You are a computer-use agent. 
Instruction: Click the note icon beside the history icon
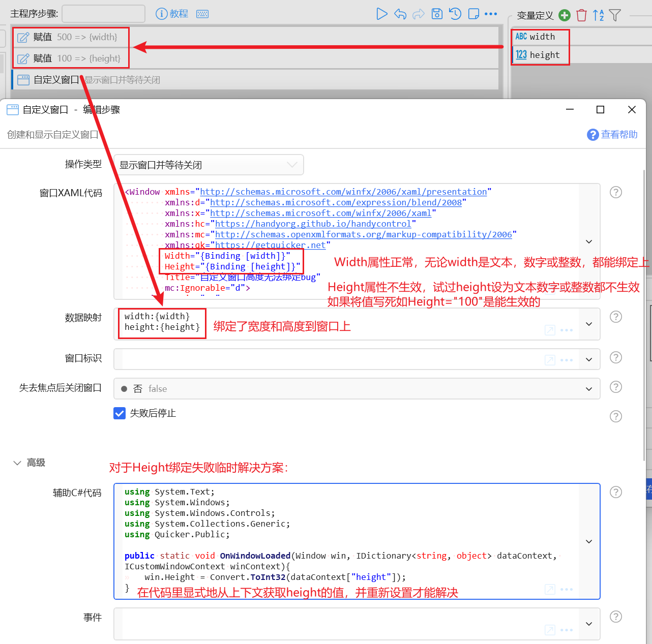(473, 14)
